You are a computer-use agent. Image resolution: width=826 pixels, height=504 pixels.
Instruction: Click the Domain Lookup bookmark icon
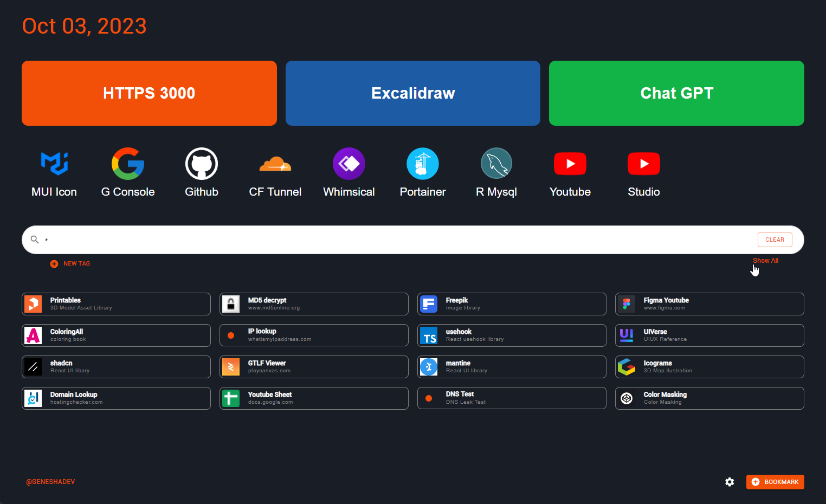[x=33, y=398]
